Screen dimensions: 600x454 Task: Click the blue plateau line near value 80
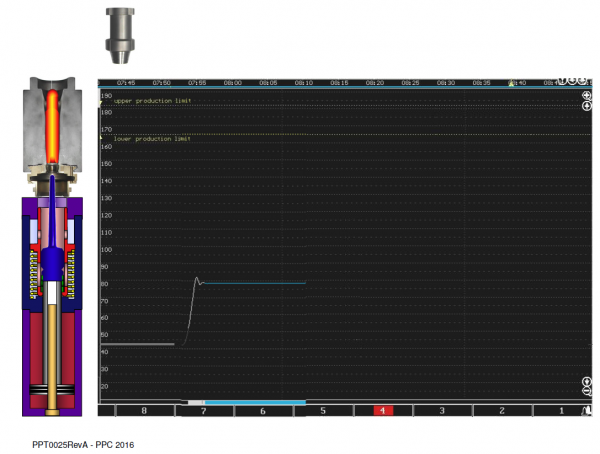pyautogui.click(x=255, y=283)
